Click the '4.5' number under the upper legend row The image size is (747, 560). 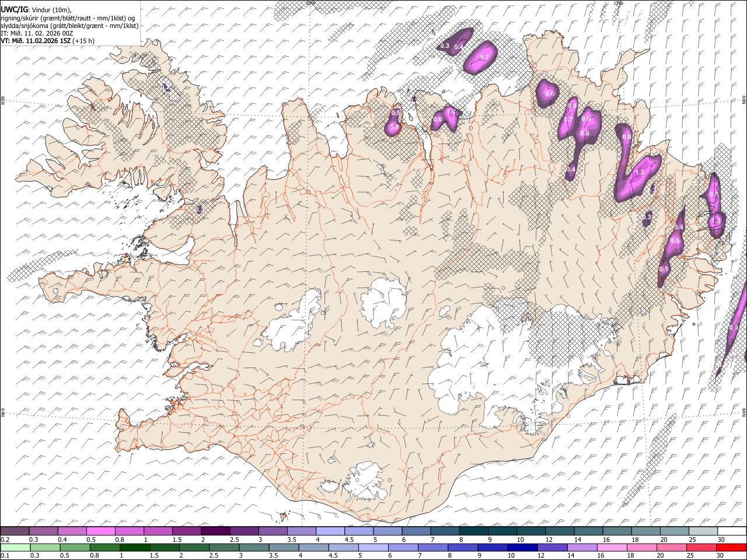[x=349, y=540]
